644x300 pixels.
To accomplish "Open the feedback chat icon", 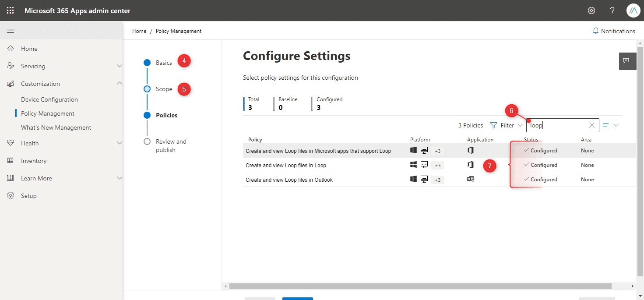I will pyautogui.click(x=626, y=61).
